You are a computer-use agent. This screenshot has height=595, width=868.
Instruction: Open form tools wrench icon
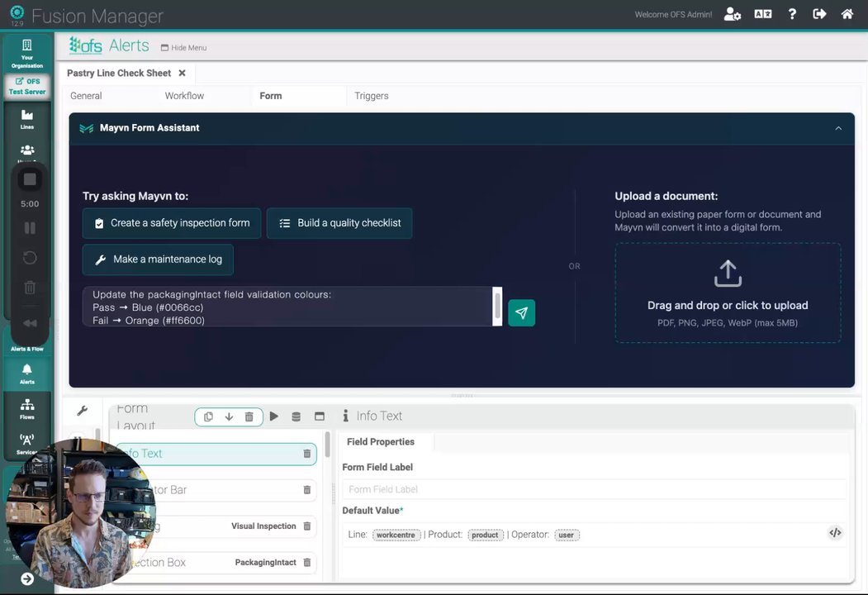click(82, 411)
